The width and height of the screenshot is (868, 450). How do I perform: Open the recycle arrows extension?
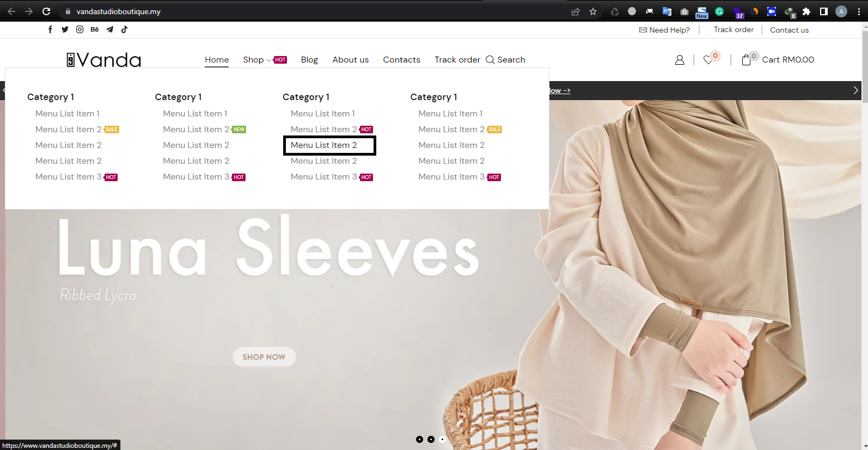615,11
